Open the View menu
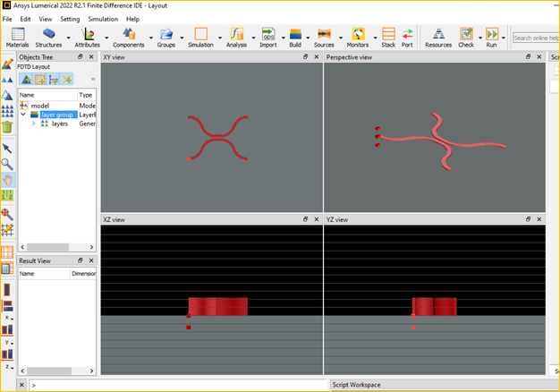This screenshot has width=560, height=392. pyautogui.click(x=46, y=19)
